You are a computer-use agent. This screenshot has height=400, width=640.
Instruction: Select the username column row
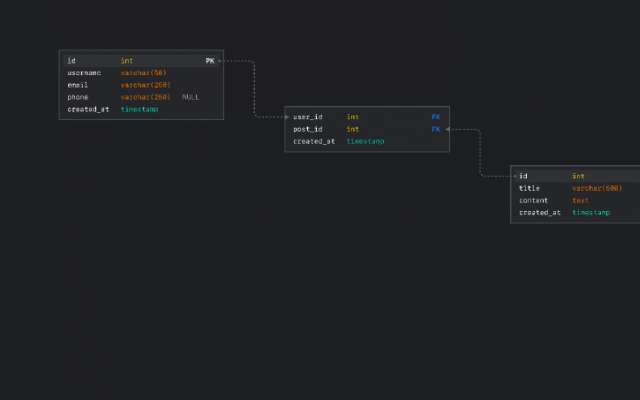pos(140,73)
